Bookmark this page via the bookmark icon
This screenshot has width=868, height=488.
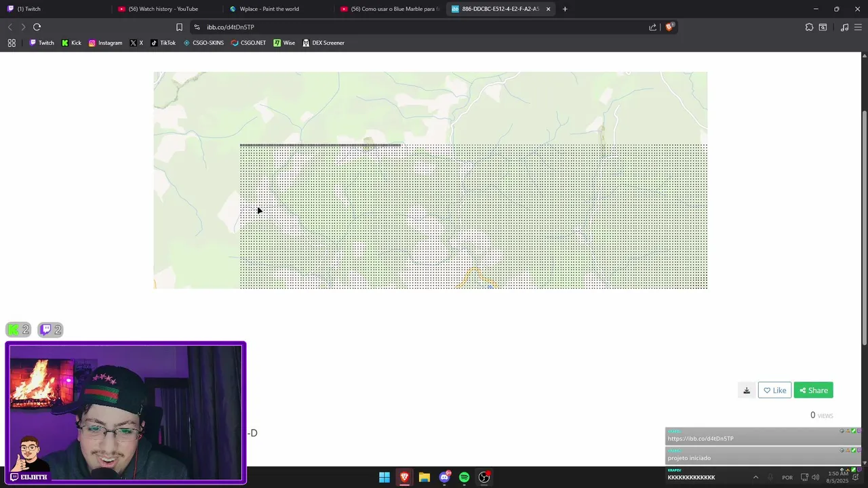179,27
